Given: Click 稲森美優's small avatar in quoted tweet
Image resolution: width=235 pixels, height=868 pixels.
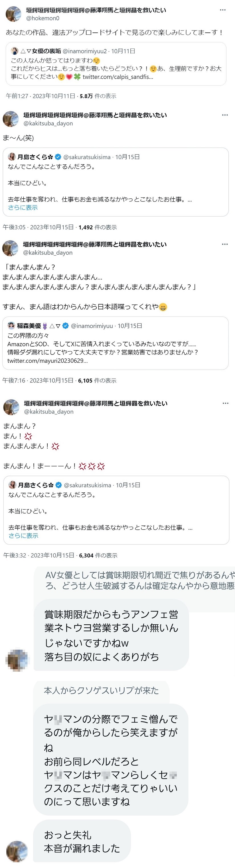Looking at the screenshot, I should [11, 326].
